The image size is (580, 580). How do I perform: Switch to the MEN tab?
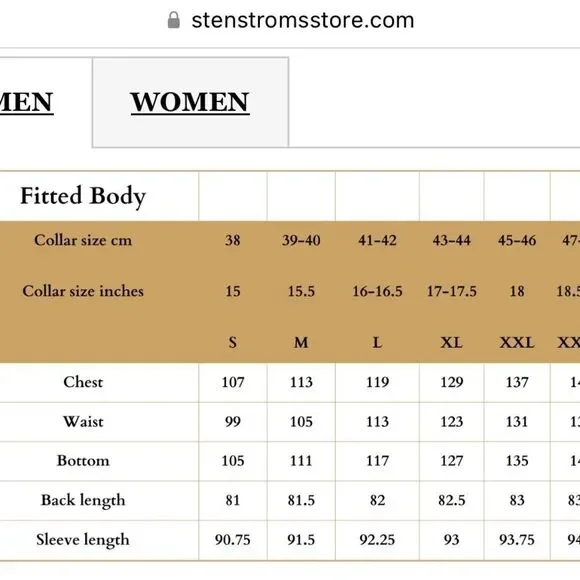click(x=26, y=102)
